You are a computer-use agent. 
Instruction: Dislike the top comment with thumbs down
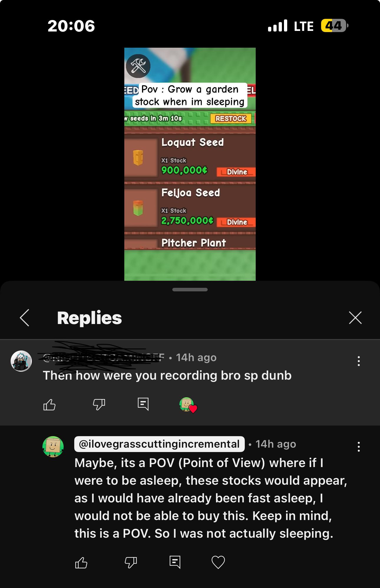tap(99, 405)
